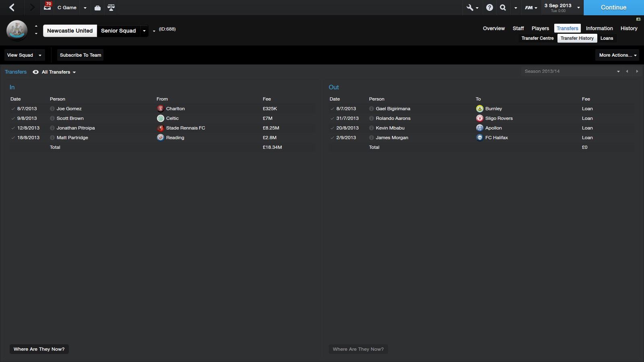This screenshot has height=362, width=644.
Task: Click Subscribe To Team button
Action: tap(80, 55)
